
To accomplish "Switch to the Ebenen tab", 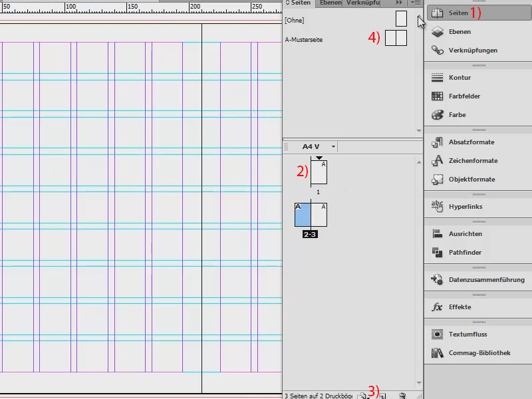I will (331, 3).
